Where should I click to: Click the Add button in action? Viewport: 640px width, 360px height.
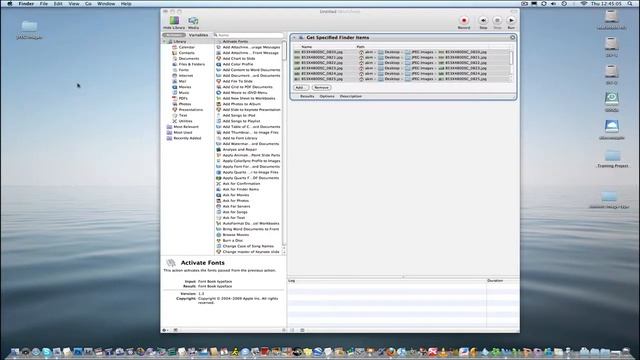300,88
